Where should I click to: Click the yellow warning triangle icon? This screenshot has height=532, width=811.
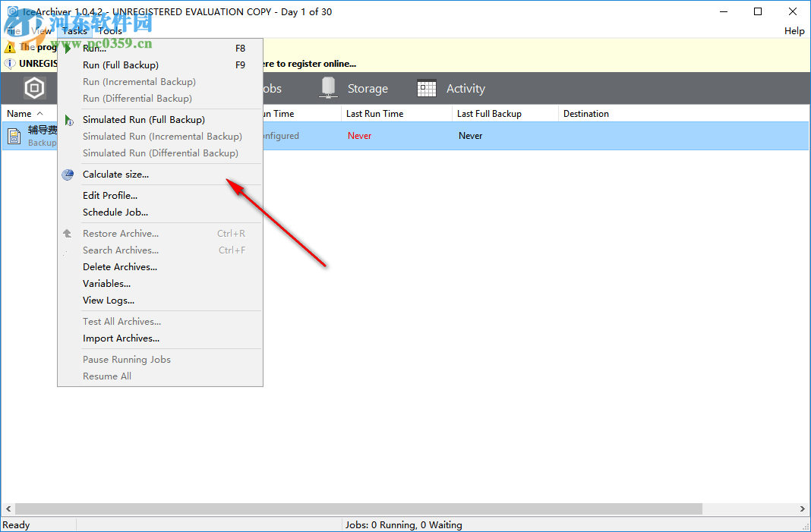click(10, 48)
